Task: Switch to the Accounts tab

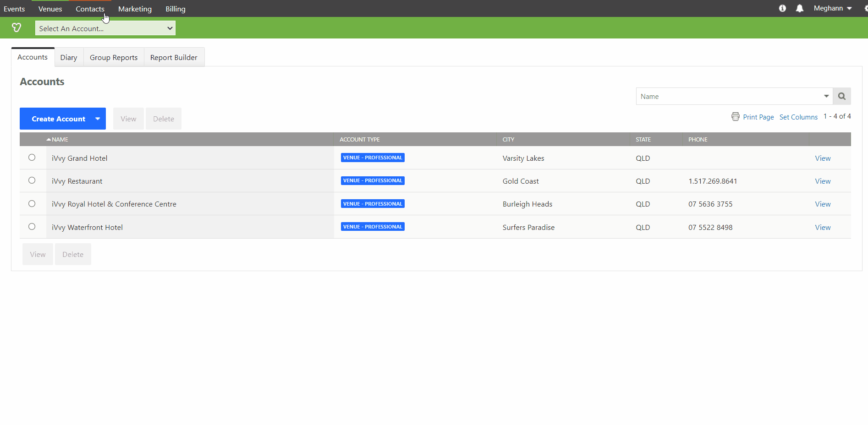Action: tap(33, 57)
